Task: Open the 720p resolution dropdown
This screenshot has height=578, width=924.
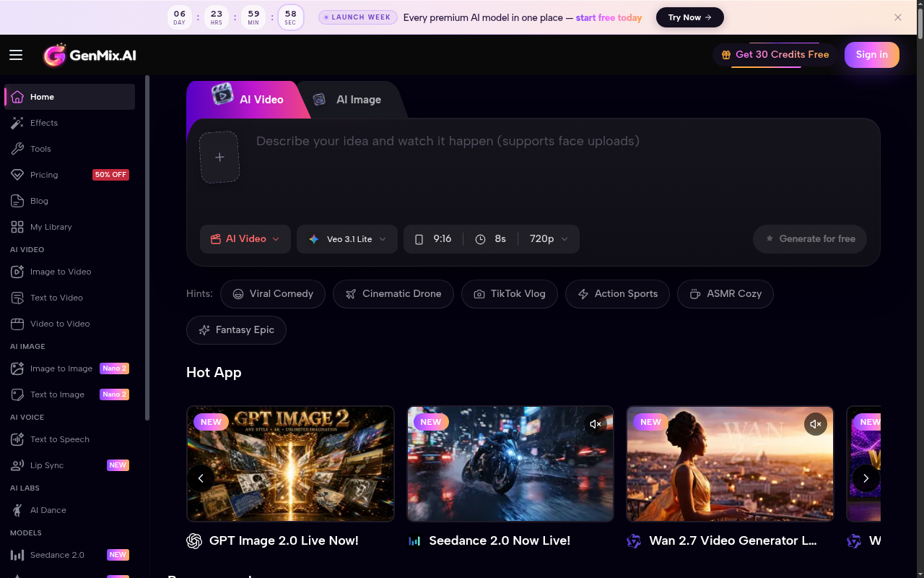Action: click(x=549, y=239)
